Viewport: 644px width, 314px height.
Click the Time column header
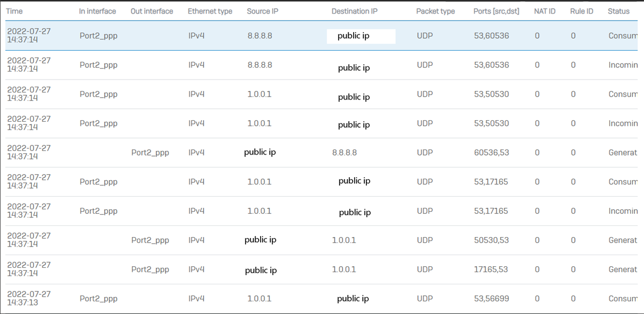[x=14, y=11]
